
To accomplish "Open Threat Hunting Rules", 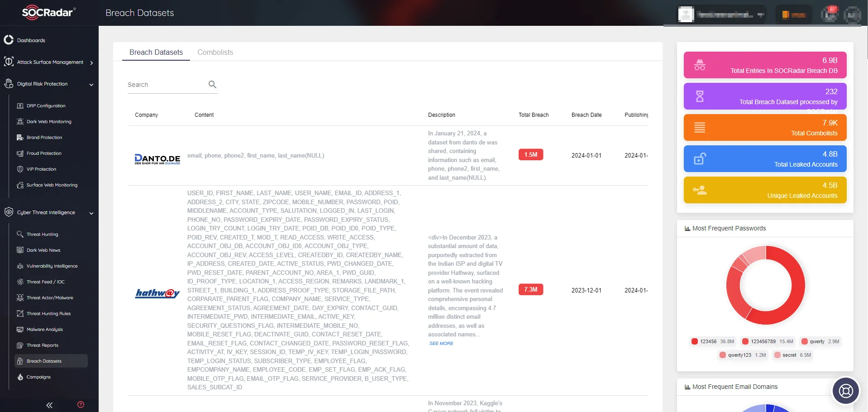I will click(x=48, y=314).
